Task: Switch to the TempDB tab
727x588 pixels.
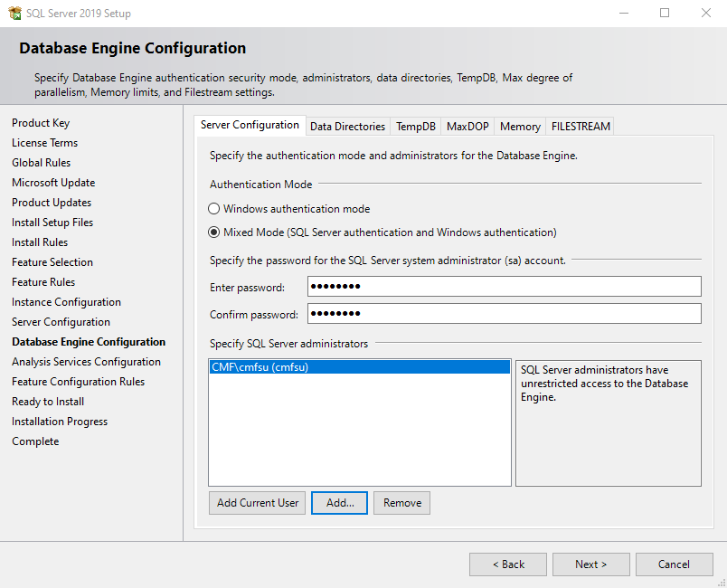Action: click(415, 127)
